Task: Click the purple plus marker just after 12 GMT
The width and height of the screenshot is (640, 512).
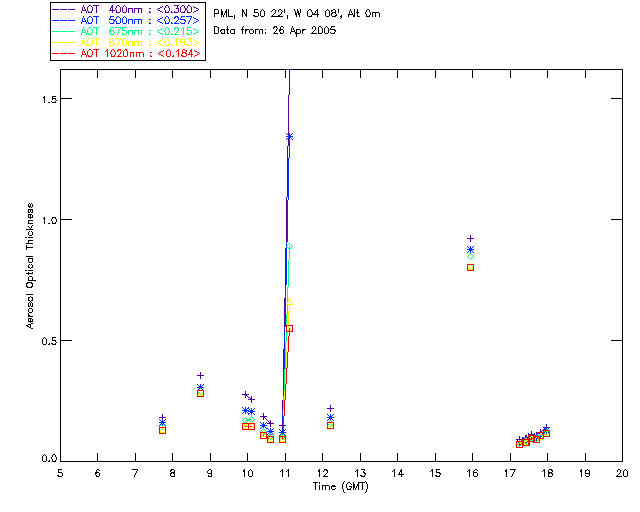Action: [331, 408]
